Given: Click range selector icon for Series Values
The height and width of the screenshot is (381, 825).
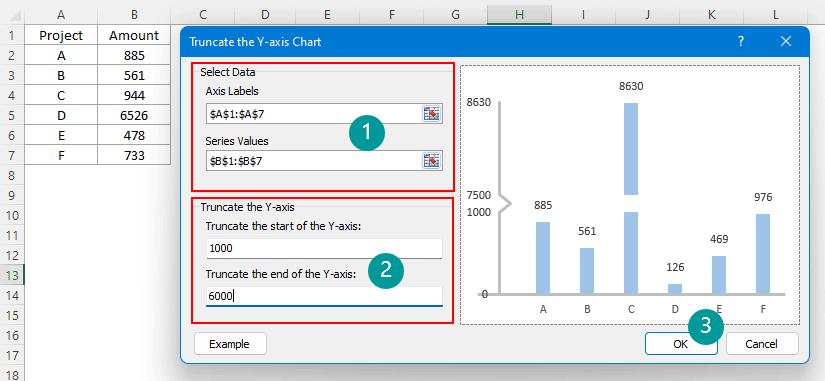Looking at the screenshot, I should (x=431, y=161).
